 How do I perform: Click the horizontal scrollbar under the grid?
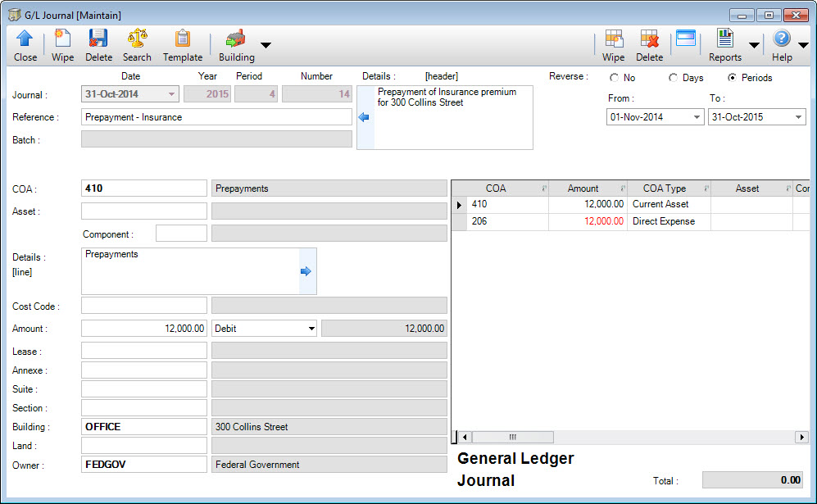point(513,437)
